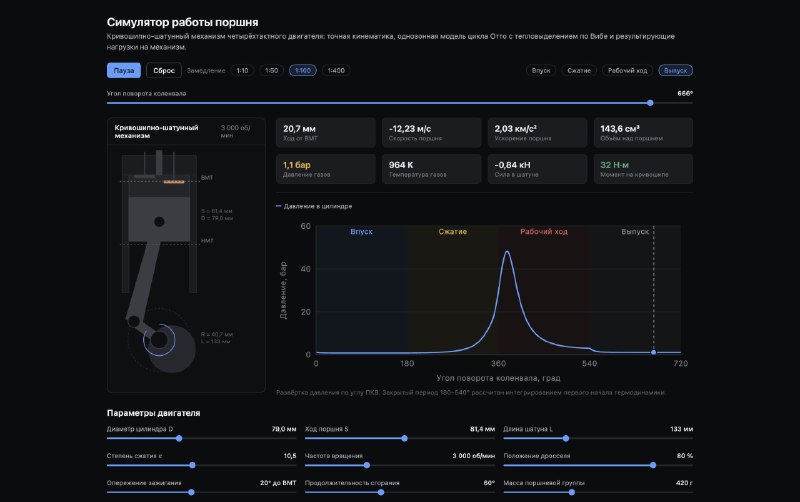The width and height of the screenshot is (800, 502).
Task: Click the 3 000 об/мин label in the mechanism panel
Action: click(x=235, y=132)
